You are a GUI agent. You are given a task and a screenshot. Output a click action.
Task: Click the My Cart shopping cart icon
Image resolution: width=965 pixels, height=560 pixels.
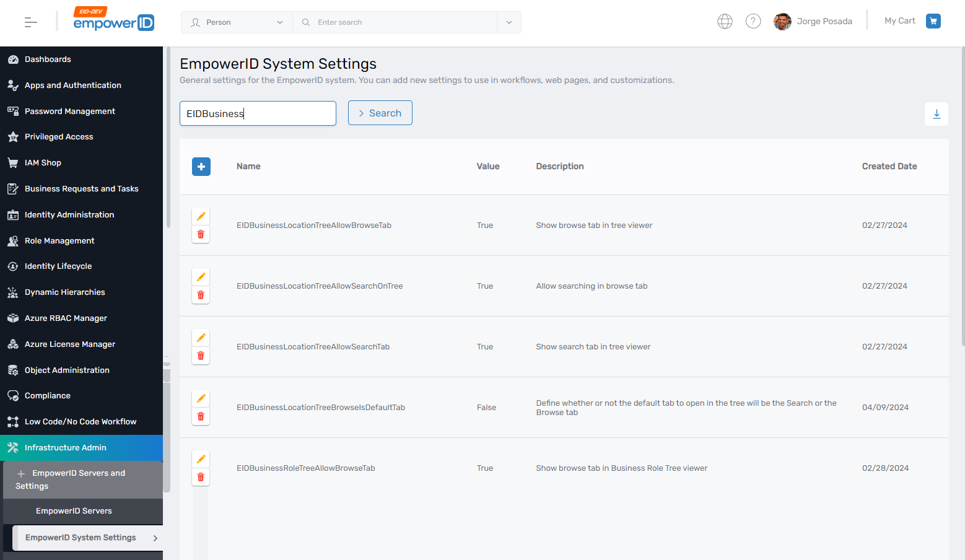point(933,20)
